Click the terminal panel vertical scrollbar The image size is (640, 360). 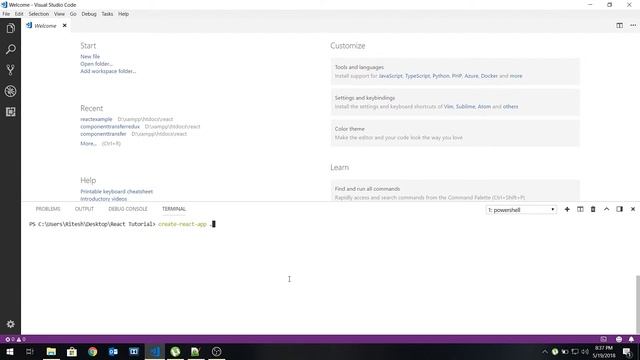(638, 304)
